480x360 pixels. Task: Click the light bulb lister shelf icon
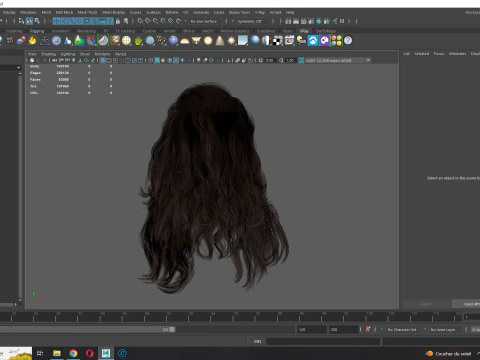point(301,41)
